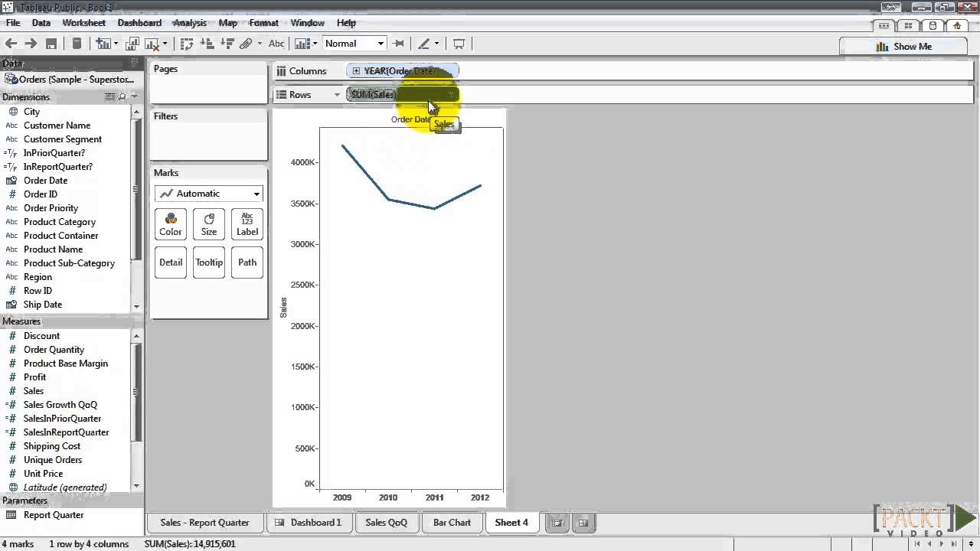The height and width of the screenshot is (551, 980).
Task: Clear the sheet with the red-X chart icon
Action: click(x=152, y=44)
